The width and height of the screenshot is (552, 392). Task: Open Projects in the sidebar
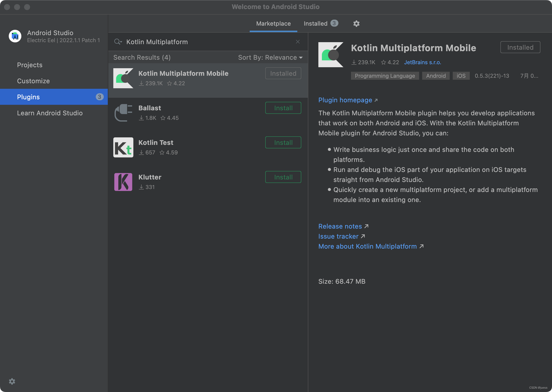30,65
